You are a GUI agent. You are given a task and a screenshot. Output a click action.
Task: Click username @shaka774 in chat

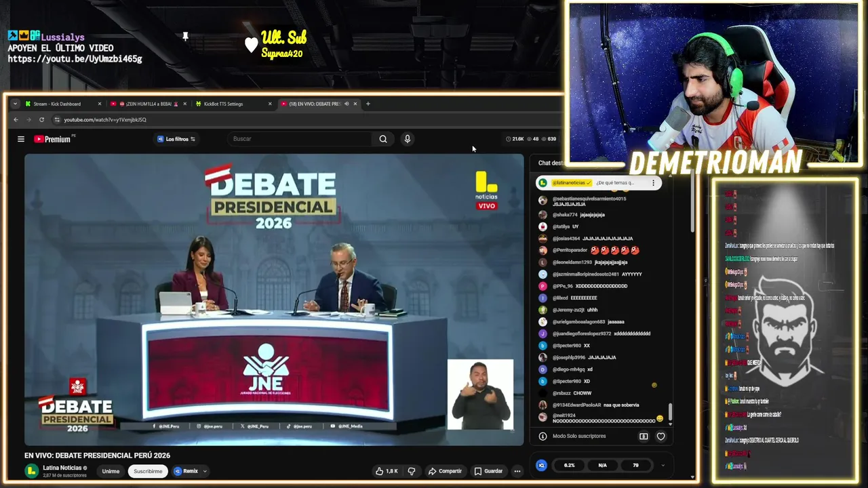click(564, 215)
